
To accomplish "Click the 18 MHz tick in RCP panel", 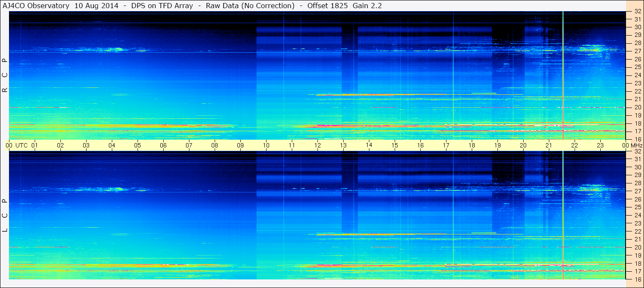I will (638, 123).
